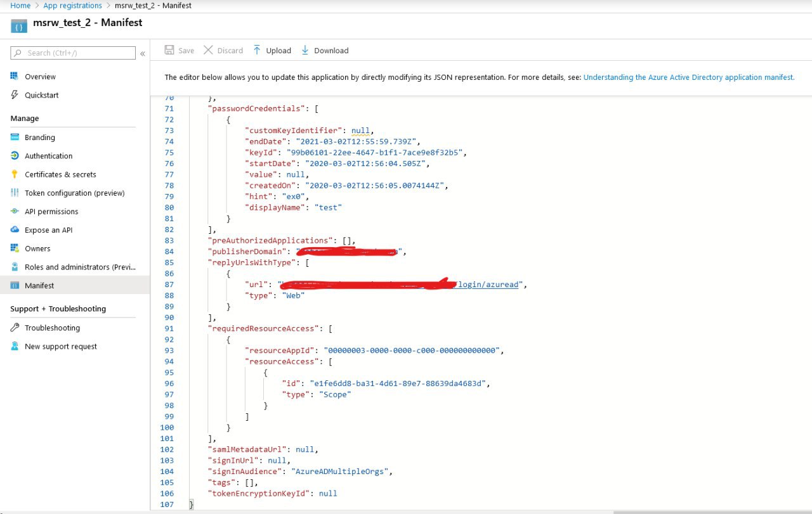
Task: Open the Troubleshooting page
Action: [x=52, y=328]
